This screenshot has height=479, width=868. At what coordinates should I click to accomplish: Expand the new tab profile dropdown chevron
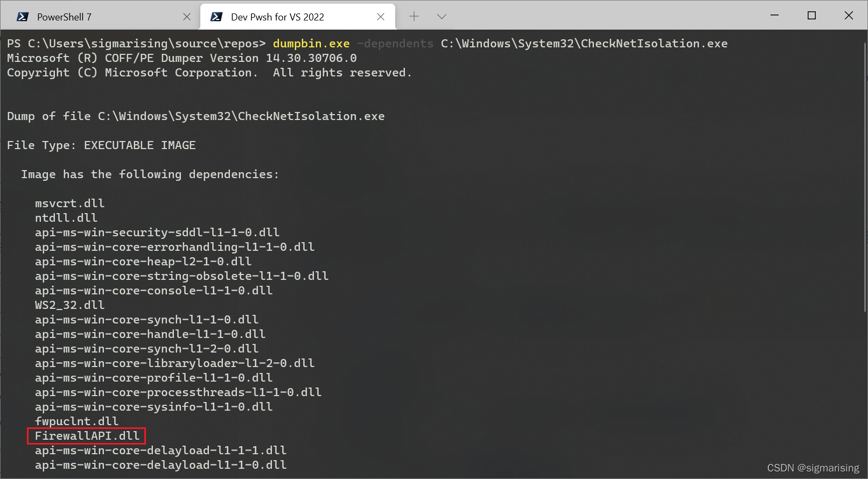tap(442, 16)
